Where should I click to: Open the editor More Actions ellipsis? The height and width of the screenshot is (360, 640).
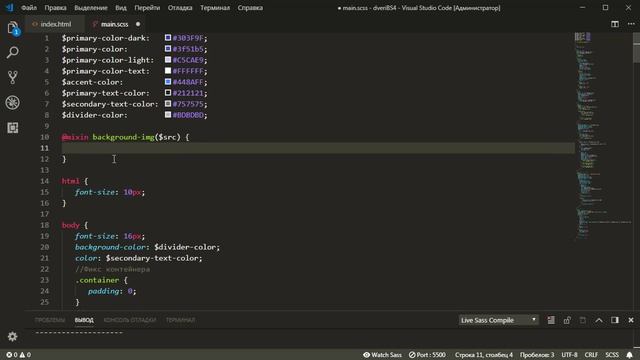[631, 24]
